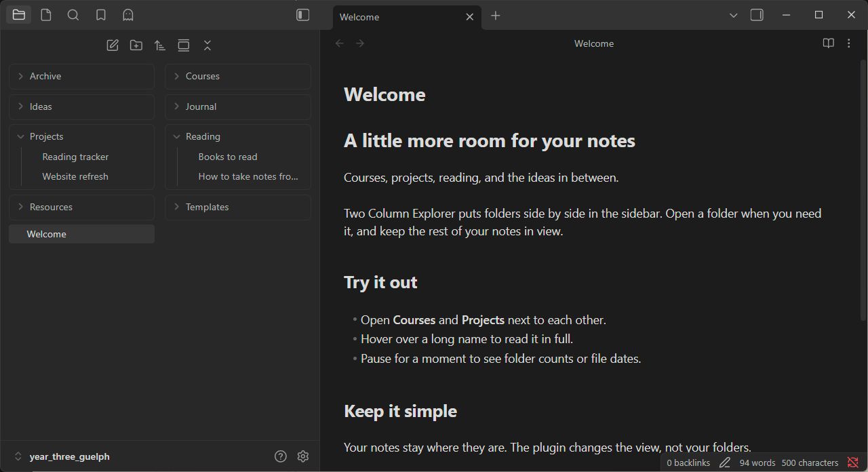Screen dimensions: 868x472
Task: Collapse the left sidebar
Action: pyautogui.click(x=303, y=15)
